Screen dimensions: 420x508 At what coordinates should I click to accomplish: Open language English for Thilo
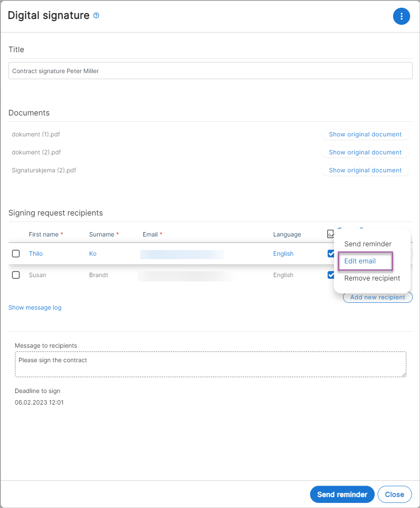pyautogui.click(x=283, y=253)
